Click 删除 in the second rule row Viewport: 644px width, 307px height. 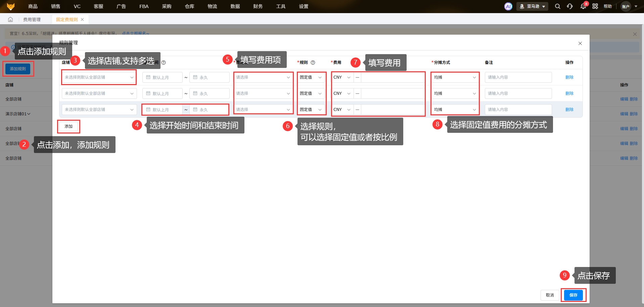[569, 93]
